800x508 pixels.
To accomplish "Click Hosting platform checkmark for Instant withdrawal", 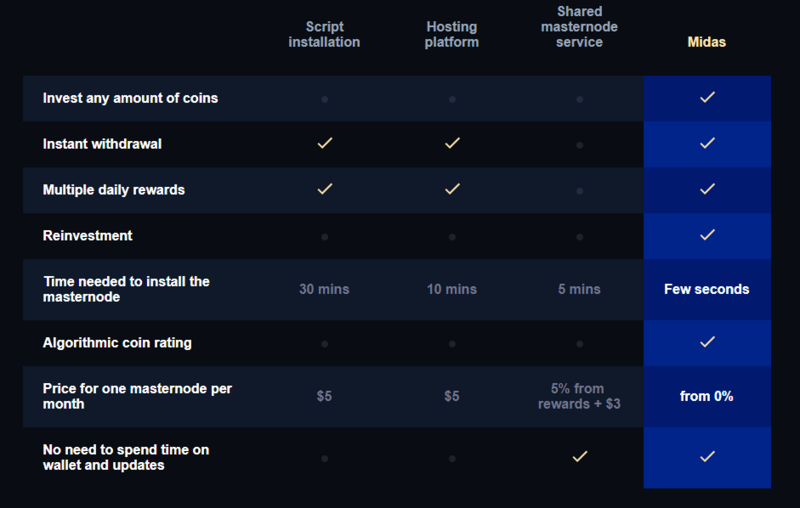I will [452, 143].
